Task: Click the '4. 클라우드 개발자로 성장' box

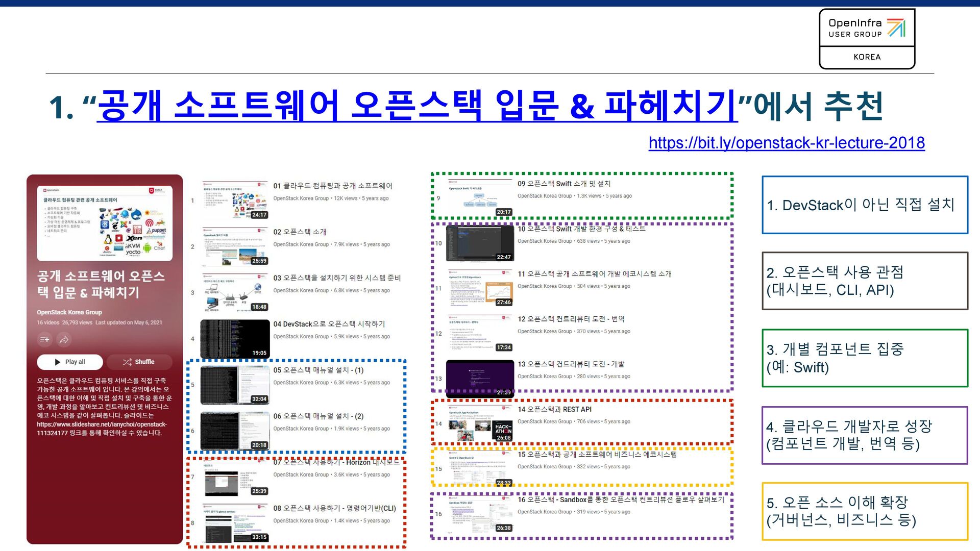Action: pos(865,435)
